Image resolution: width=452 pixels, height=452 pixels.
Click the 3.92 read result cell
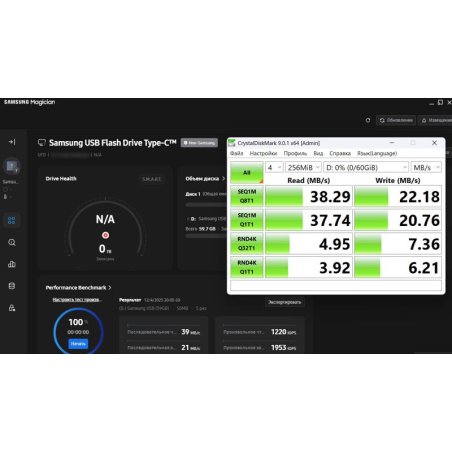[x=309, y=267]
